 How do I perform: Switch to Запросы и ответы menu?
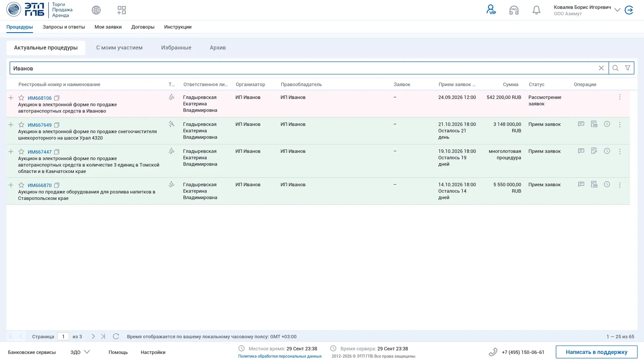[64, 27]
